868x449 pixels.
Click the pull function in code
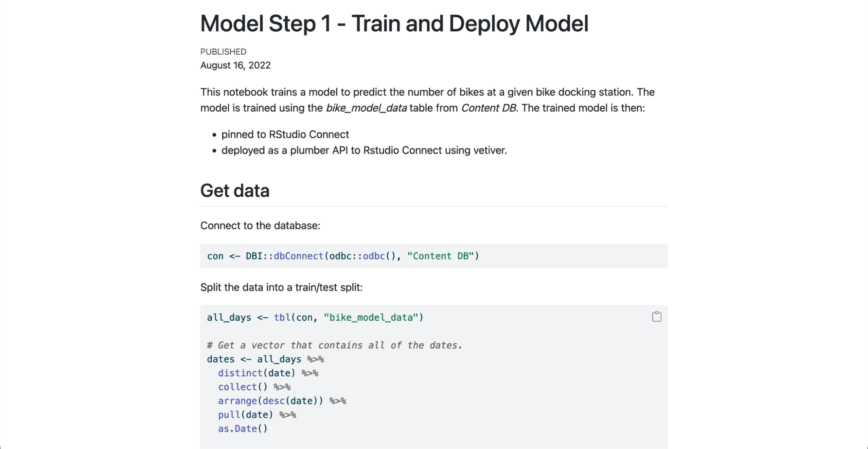[x=229, y=415]
